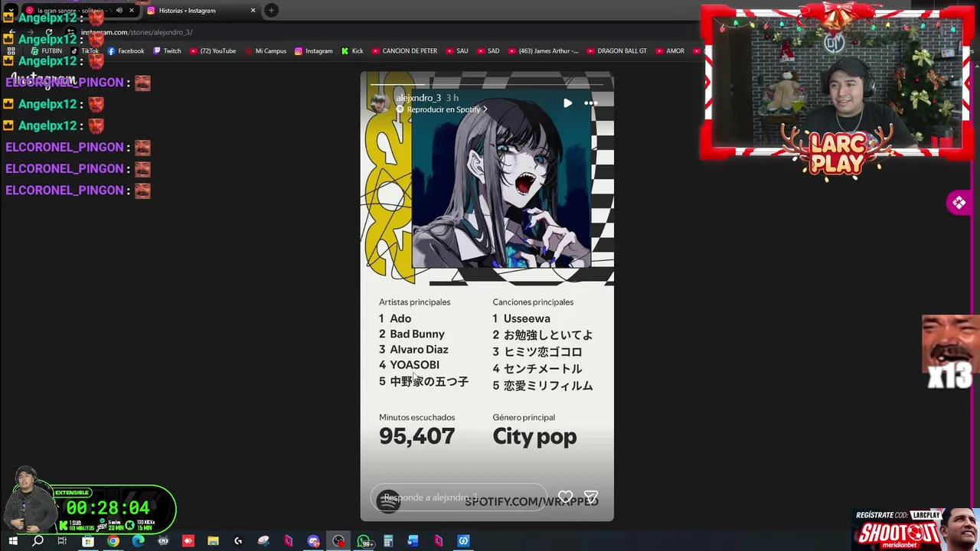
Task: Open Discord from the taskbar
Action: (313, 541)
